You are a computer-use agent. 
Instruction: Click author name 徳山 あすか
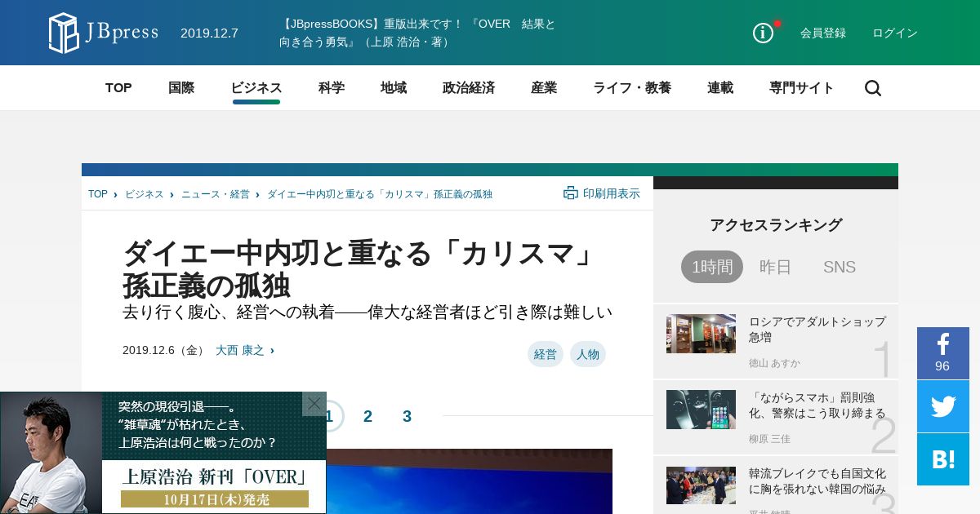tap(774, 363)
